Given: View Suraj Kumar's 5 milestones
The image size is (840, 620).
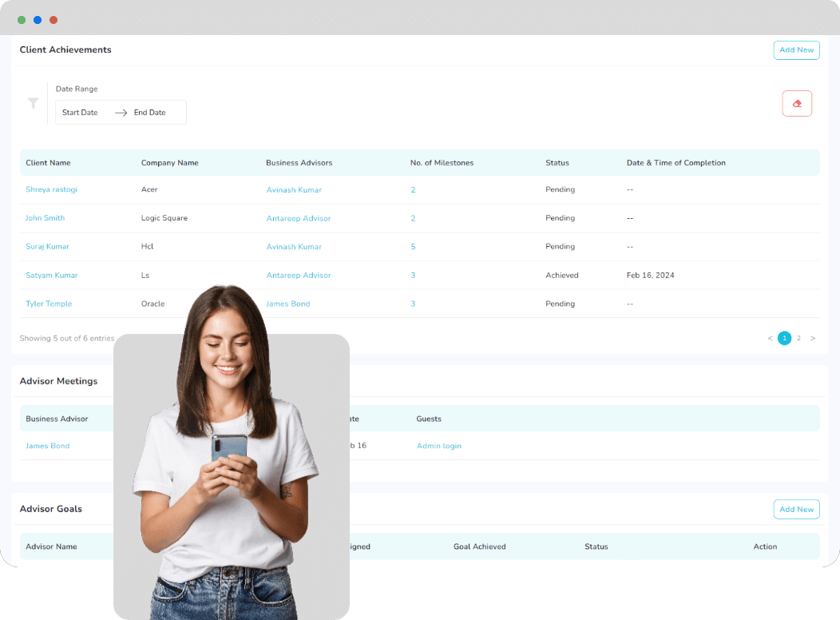Looking at the screenshot, I should click(x=413, y=246).
